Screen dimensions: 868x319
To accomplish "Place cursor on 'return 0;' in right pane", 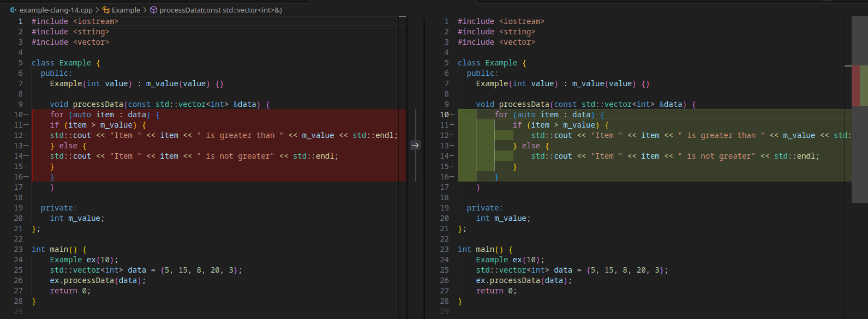I will (495, 291).
